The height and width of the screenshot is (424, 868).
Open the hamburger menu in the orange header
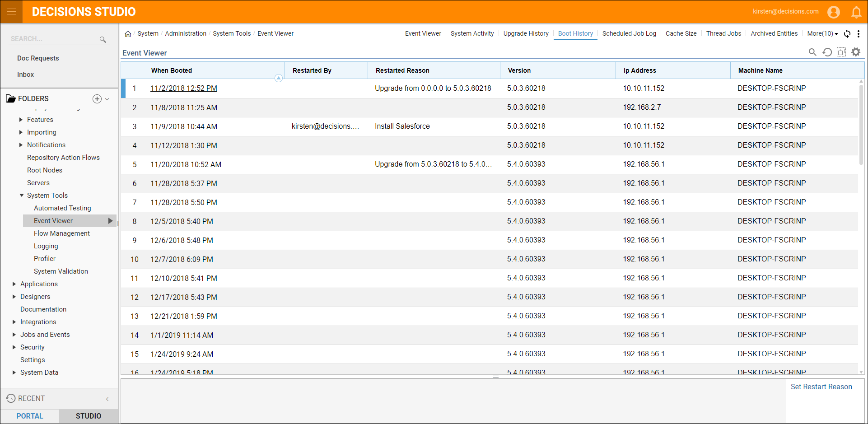click(x=12, y=12)
